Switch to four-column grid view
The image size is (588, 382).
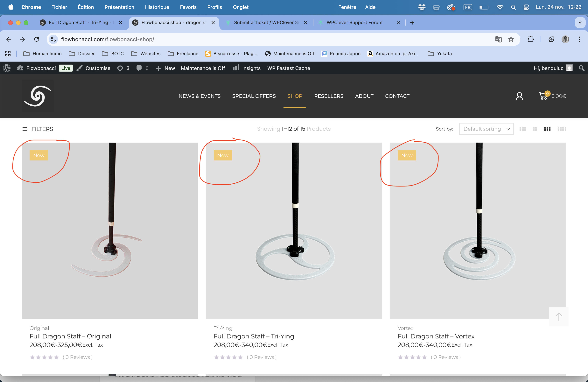pos(562,129)
